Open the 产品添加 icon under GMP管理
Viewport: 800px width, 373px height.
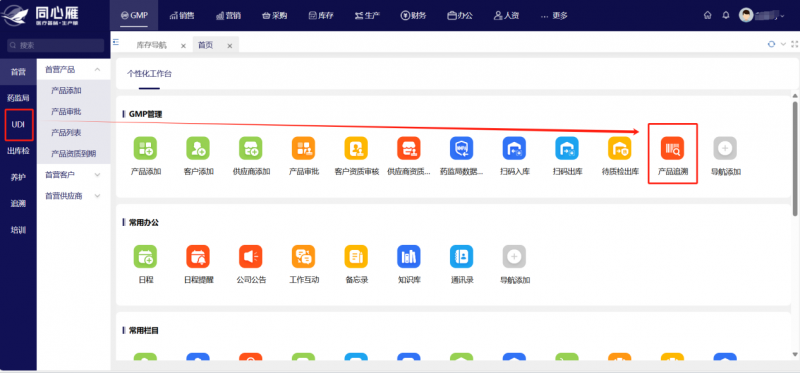145,148
